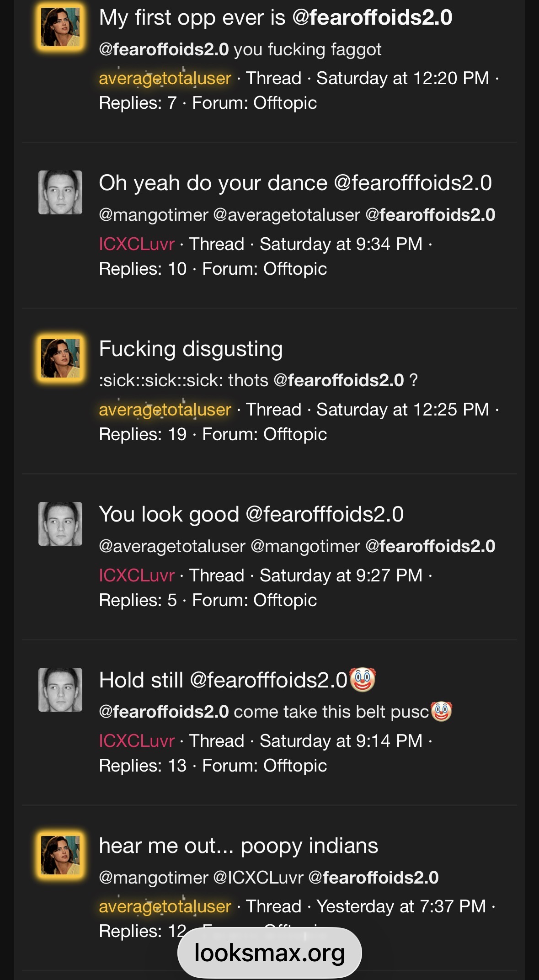The width and height of the screenshot is (539, 980).
Task: Visit ICXCLuvr profile under 9:14 PM thread
Action: tap(137, 741)
